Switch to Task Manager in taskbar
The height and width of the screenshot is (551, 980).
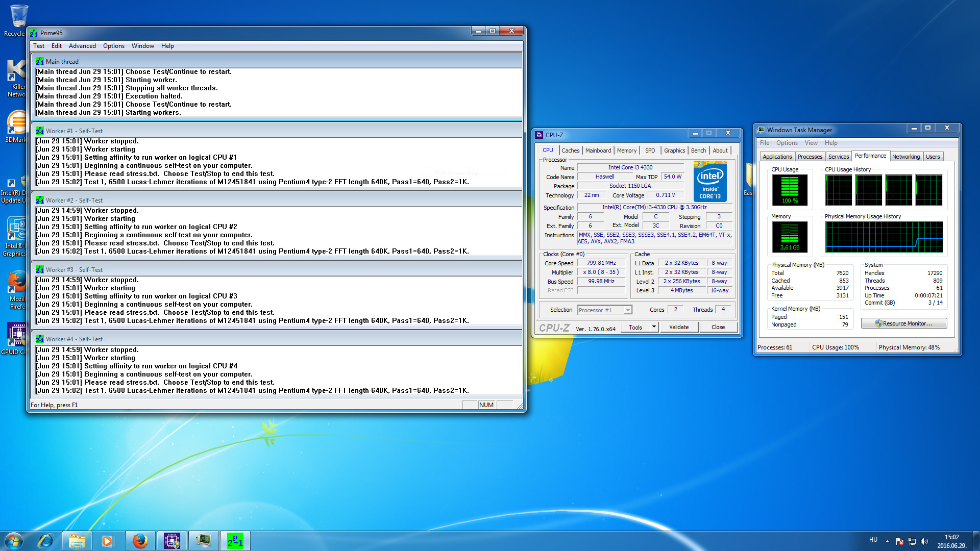tap(203, 541)
